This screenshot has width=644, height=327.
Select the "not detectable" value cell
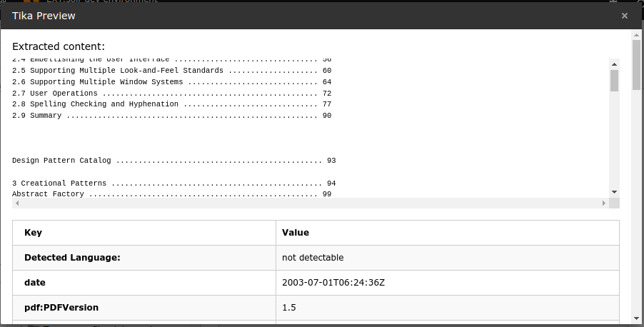click(313, 257)
